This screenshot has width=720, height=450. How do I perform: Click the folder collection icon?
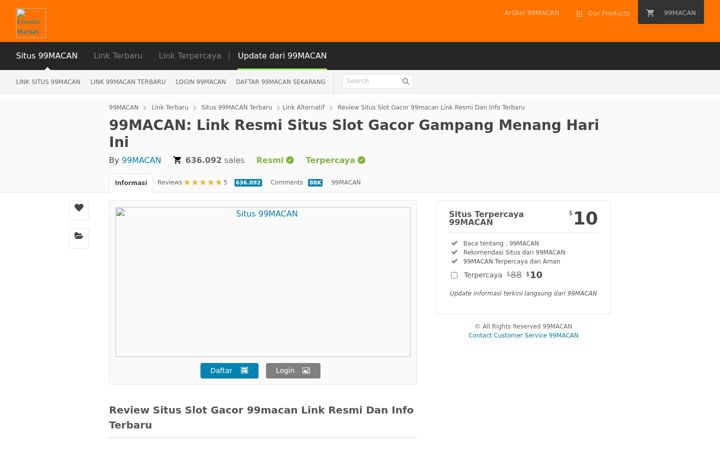coord(79,236)
